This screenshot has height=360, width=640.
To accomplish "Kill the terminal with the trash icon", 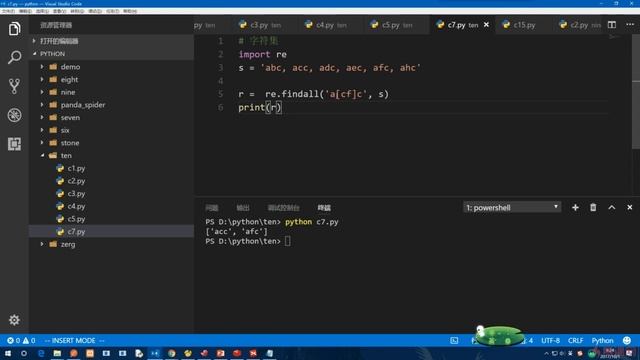I will coord(593,208).
